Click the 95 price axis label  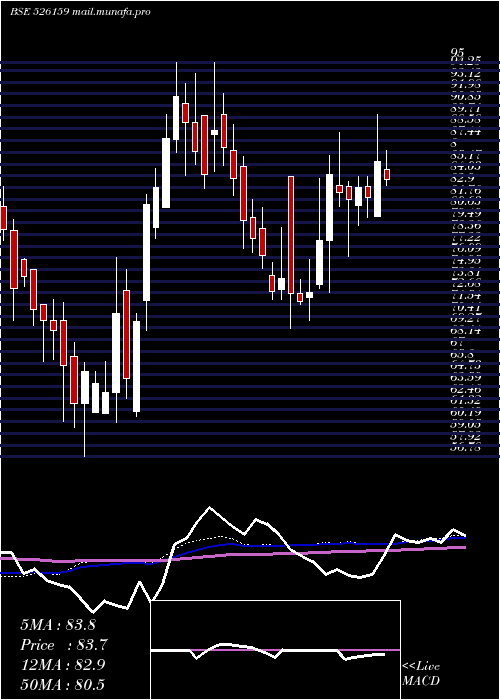[458, 52]
